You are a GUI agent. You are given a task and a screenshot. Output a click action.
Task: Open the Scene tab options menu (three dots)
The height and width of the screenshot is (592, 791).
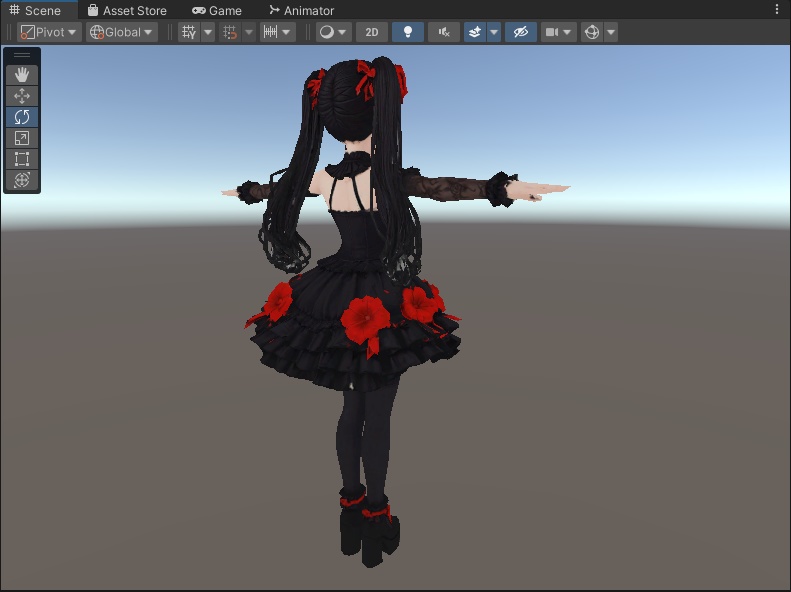point(777,9)
